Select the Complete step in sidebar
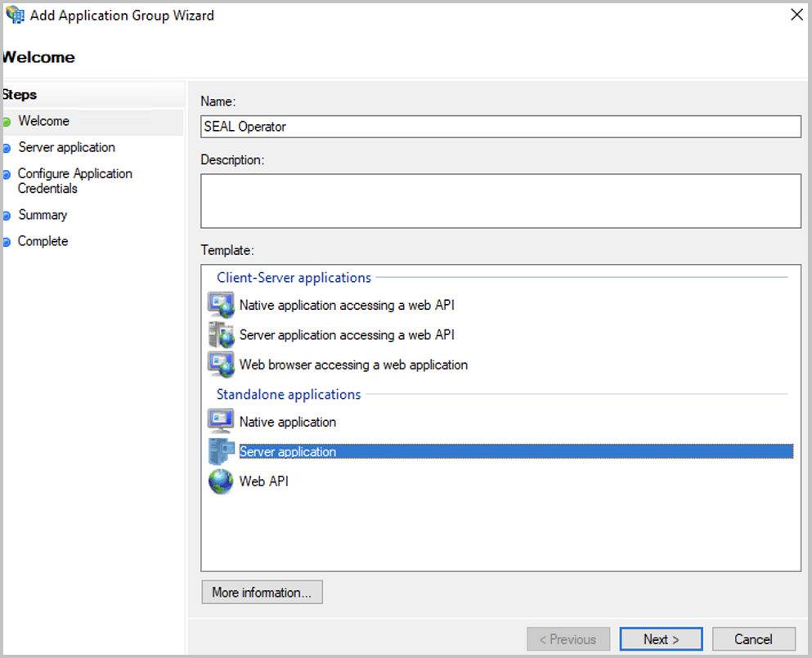812x658 pixels. click(x=43, y=241)
